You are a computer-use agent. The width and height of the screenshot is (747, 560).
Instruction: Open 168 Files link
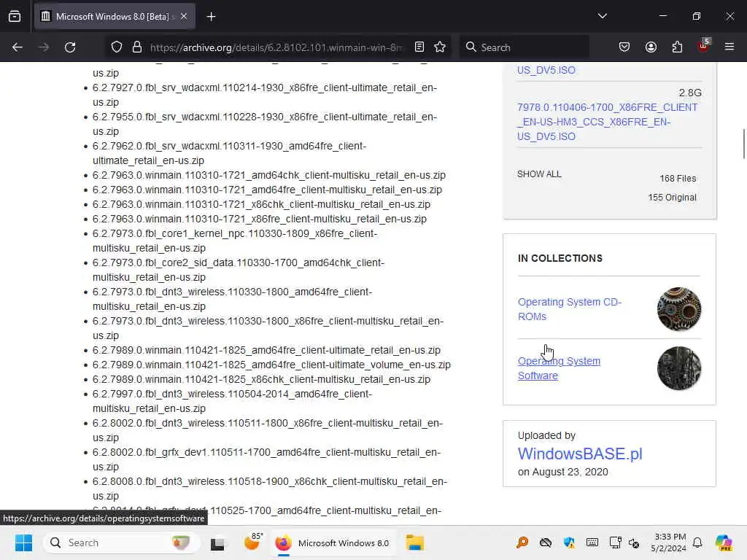point(678,179)
